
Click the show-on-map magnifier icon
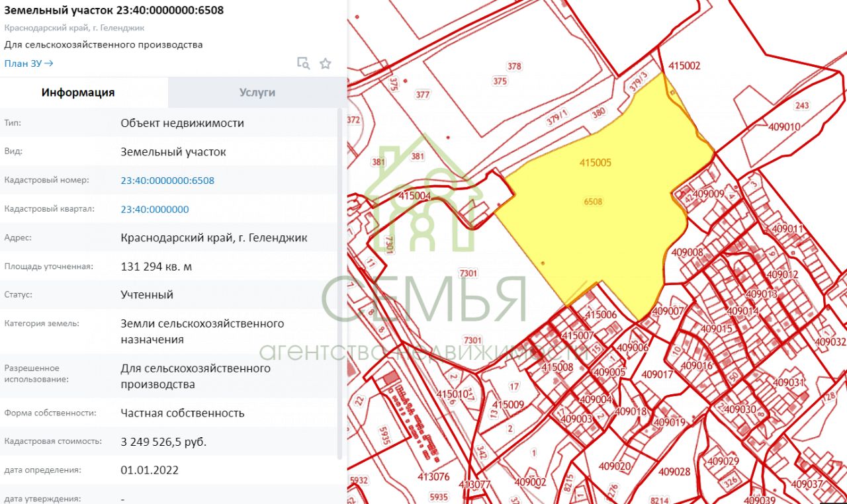pos(303,63)
